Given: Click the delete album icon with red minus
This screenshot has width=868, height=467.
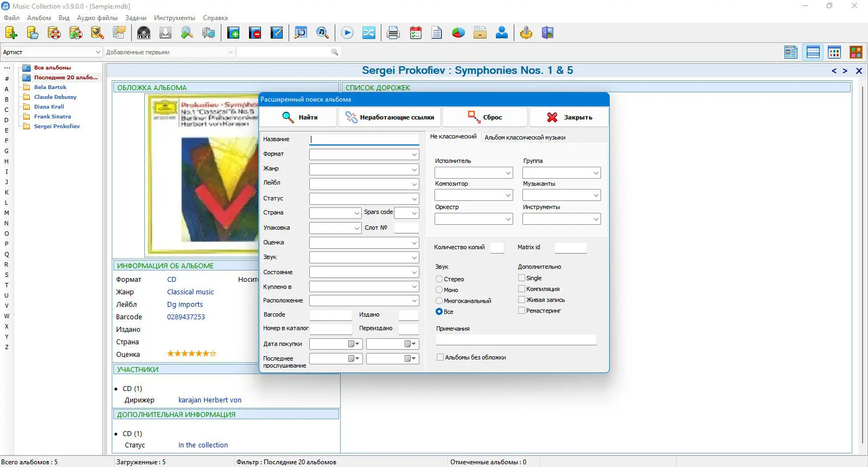Looking at the screenshot, I should 255,33.
